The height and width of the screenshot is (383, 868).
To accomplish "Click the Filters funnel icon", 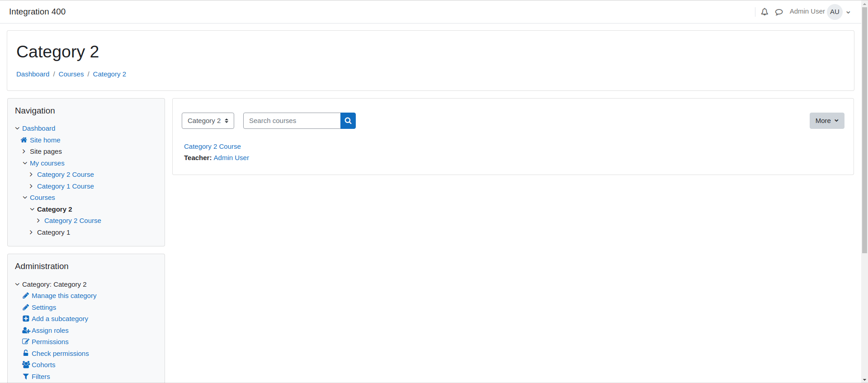I will point(26,377).
